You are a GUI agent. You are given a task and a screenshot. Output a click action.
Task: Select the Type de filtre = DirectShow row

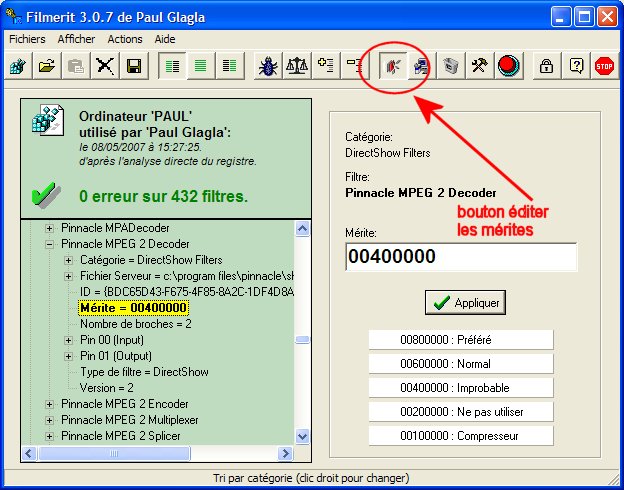pyautogui.click(x=144, y=372)
